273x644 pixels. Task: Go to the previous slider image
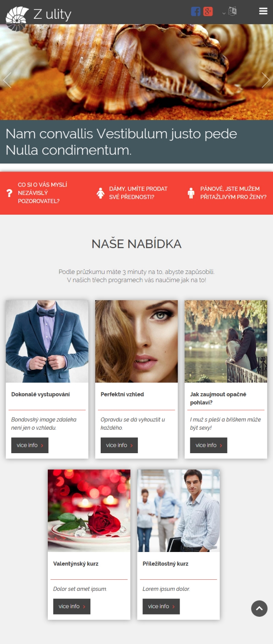[x=7, y=80]
